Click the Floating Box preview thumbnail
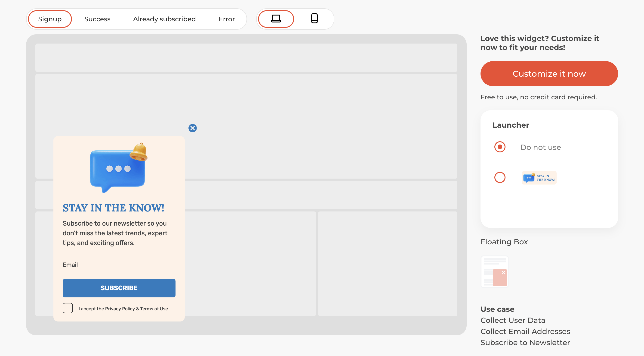The width and height of the screenshot is (644, 356). pos(494,272)
